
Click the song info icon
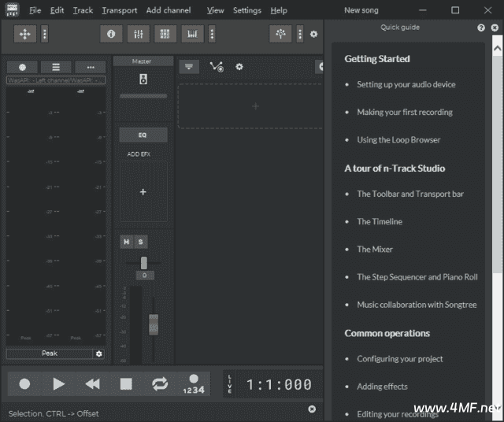(x=110, y=34)
